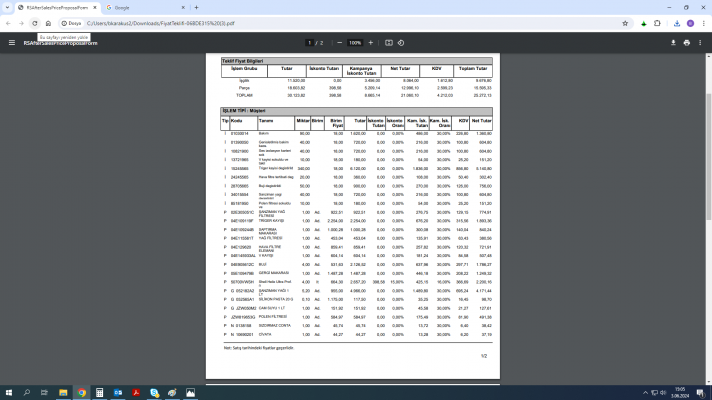
Task: Open the notification center icon
Action: pyautogui.click(x=701, y=393)
